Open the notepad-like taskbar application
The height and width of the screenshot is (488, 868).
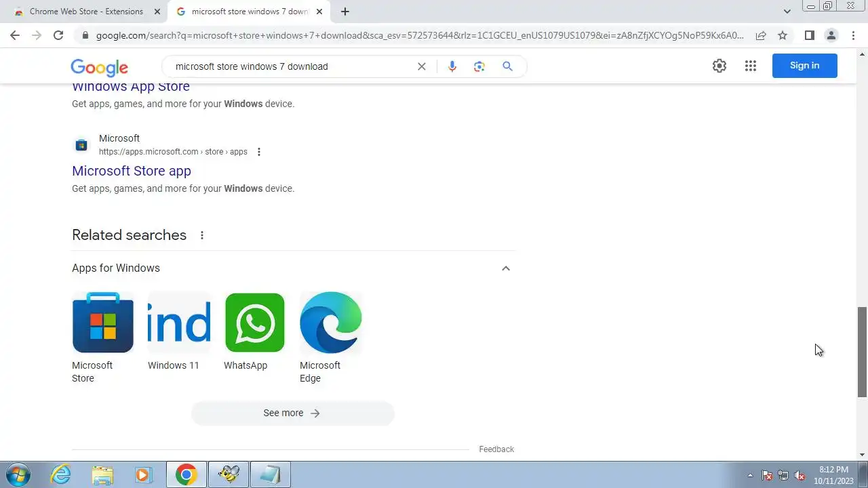point(270,474)
